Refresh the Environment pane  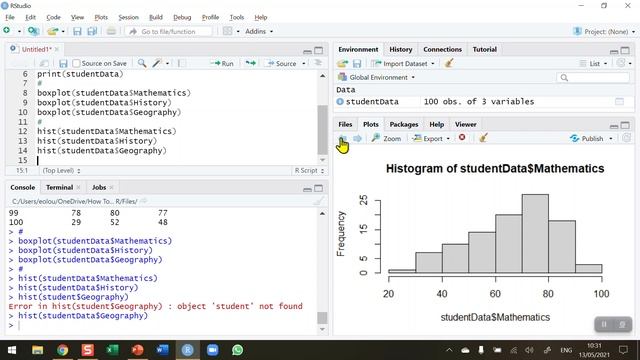pyautogui.click(x=621, y=63)
